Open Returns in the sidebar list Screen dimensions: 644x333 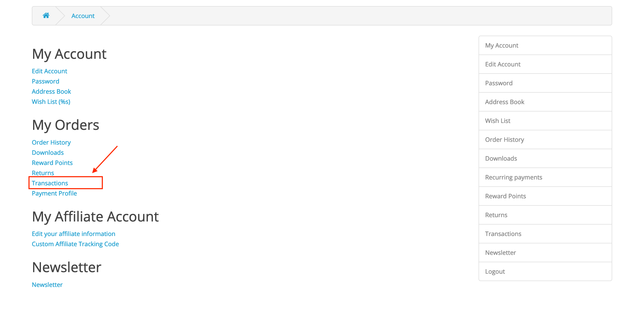(x=545, y=215)
